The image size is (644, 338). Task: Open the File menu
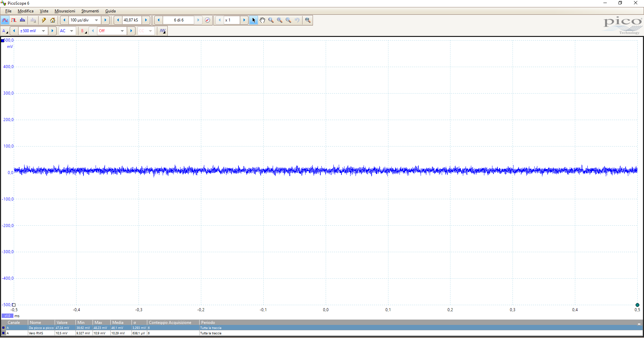click(x=8, y=11)
